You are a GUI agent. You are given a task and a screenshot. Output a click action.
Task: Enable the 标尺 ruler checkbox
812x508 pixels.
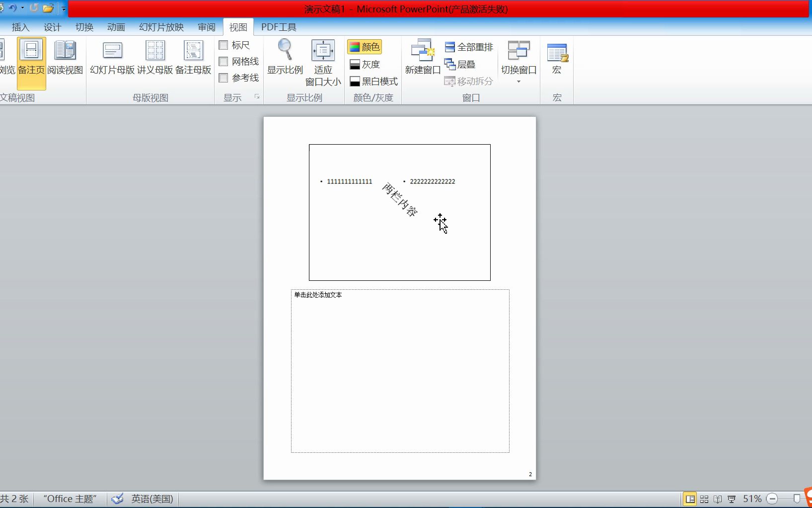[x=223, y=45]
